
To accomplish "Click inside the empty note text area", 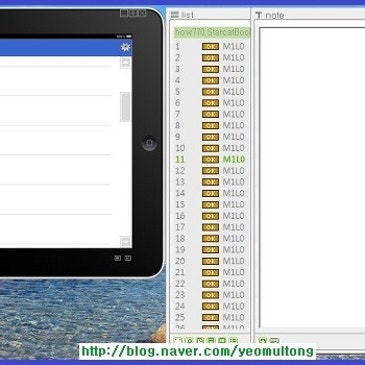I will (312, 178).
